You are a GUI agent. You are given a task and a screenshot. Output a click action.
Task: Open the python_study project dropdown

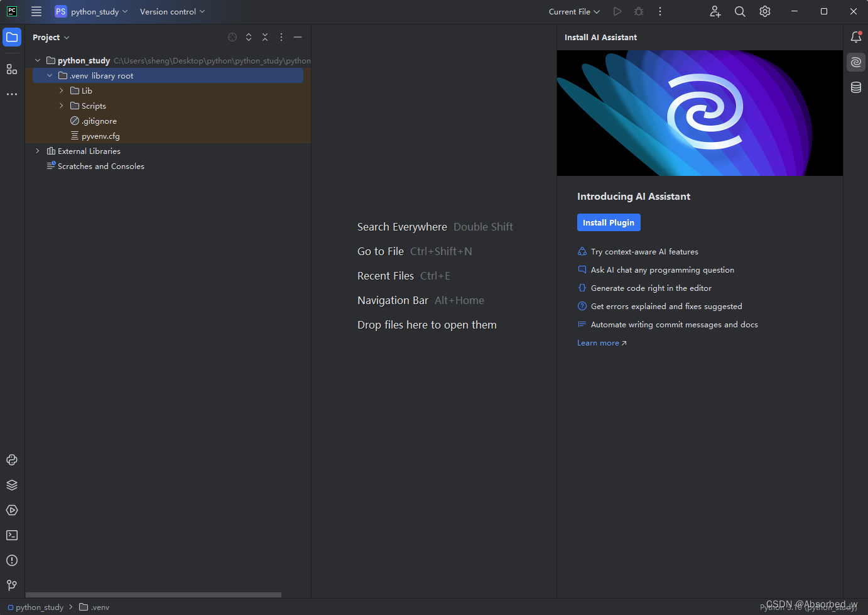tap(91, 11)
